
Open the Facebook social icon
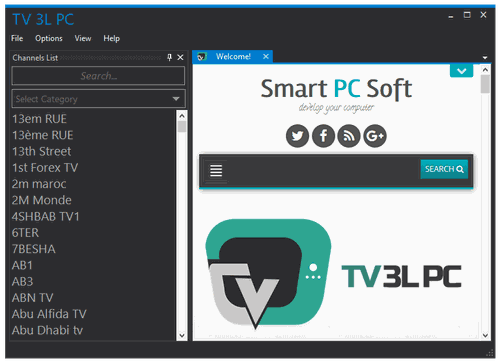pos(323,136)
